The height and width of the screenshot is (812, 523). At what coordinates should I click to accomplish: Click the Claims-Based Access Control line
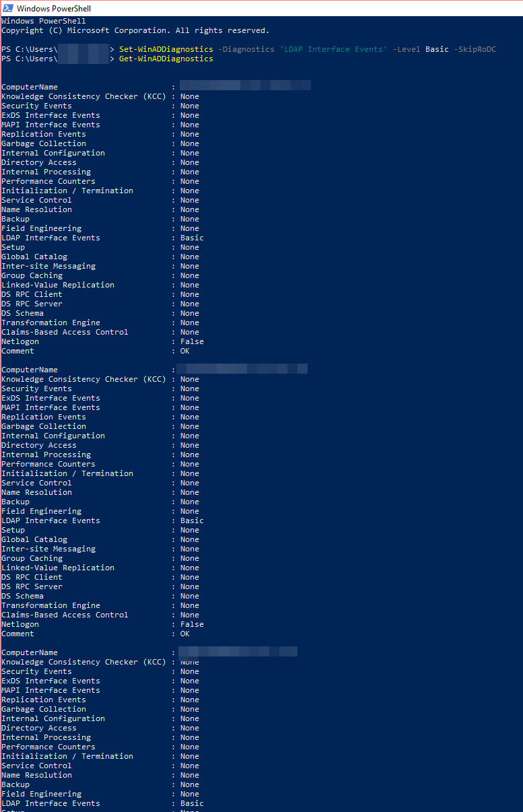pos(65,332)
